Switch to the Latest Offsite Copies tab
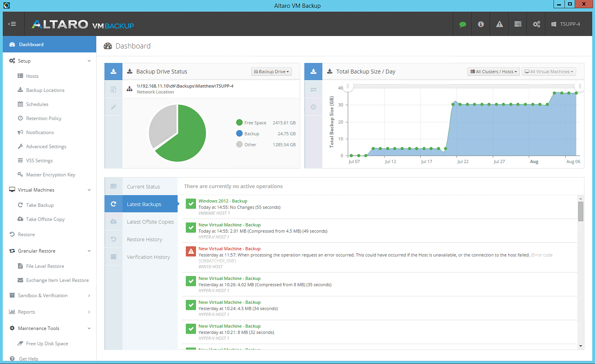This screenshot has height=364, width=595. [x=150, y=222]
